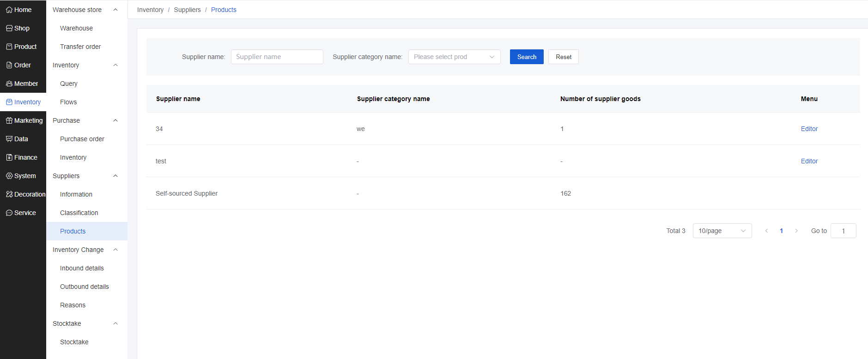Collapse the Suppliers submenu group
Viewport: 868px width, 359px height.
pyautogui.click(x=115, y=176)
